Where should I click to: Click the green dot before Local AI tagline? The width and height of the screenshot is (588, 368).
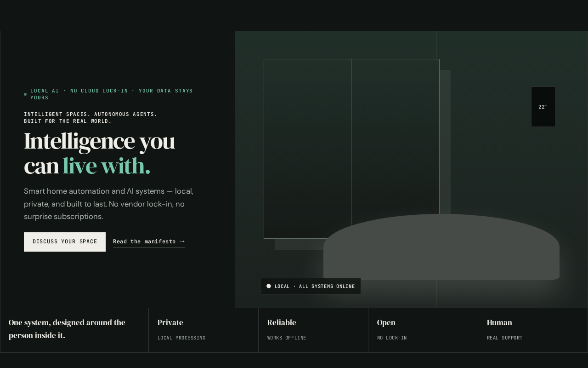(25, 94)
